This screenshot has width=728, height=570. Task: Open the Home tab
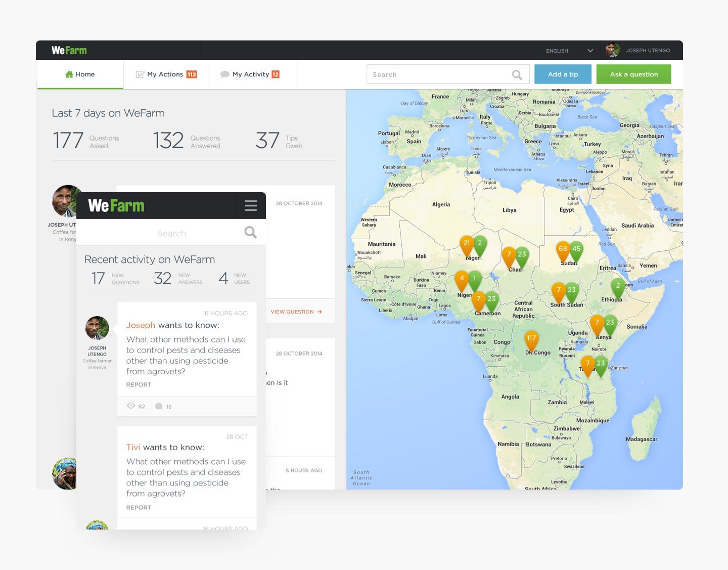(80, 74)
